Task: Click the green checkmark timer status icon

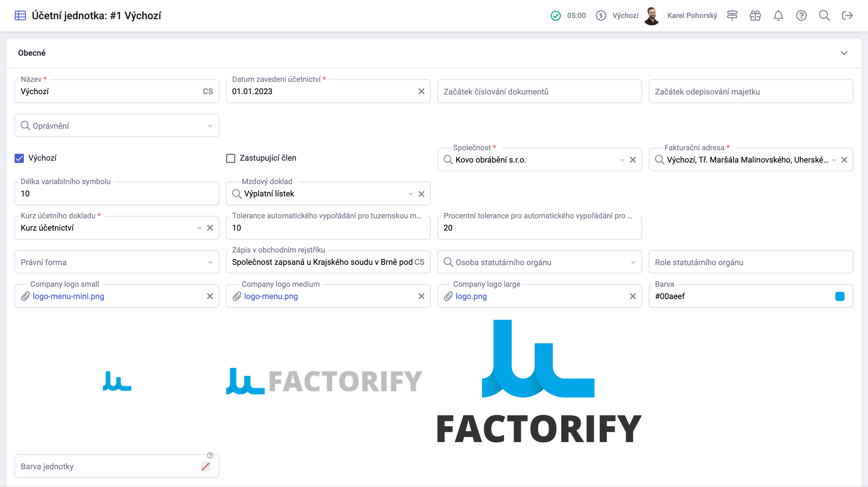Action: [555, 16]
